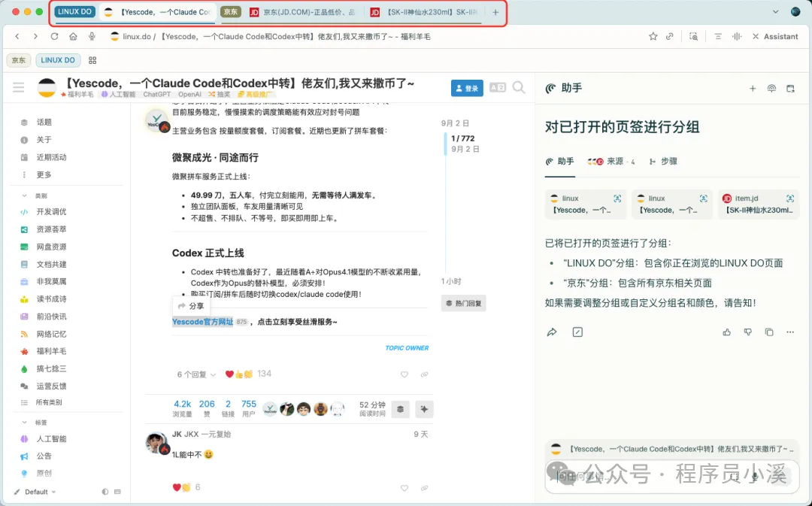Click the audio waveform icon in toolbar

[x=736, y=36]
